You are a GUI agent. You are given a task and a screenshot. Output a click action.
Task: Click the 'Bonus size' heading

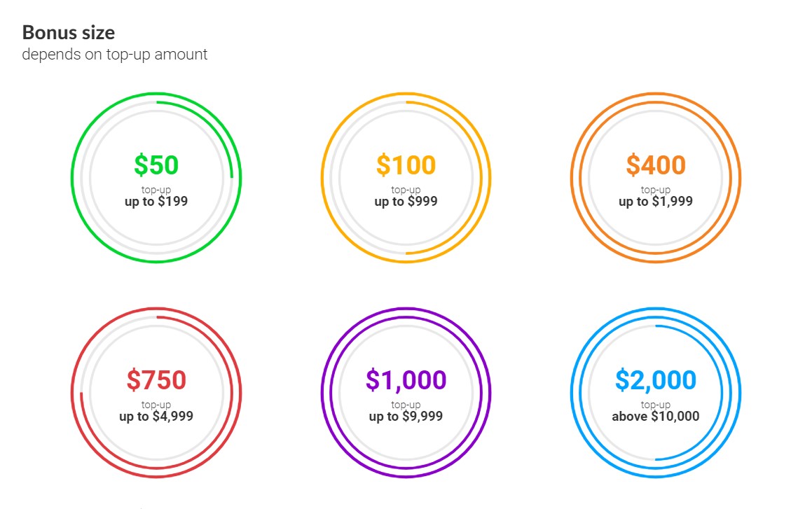click(69, 33)
